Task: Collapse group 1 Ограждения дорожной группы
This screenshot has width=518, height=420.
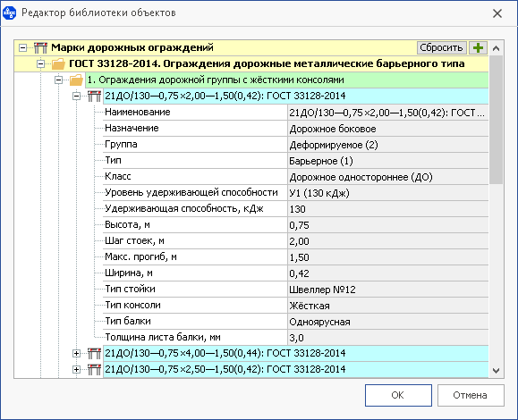Action: 58,80
